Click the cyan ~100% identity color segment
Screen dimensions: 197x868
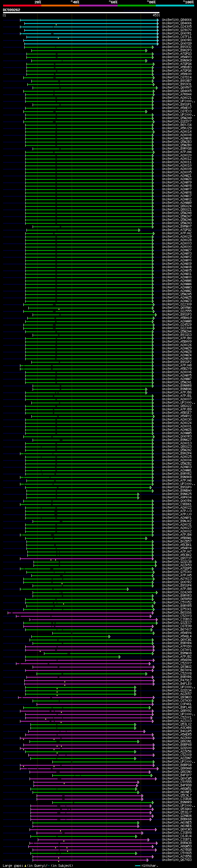175,6
